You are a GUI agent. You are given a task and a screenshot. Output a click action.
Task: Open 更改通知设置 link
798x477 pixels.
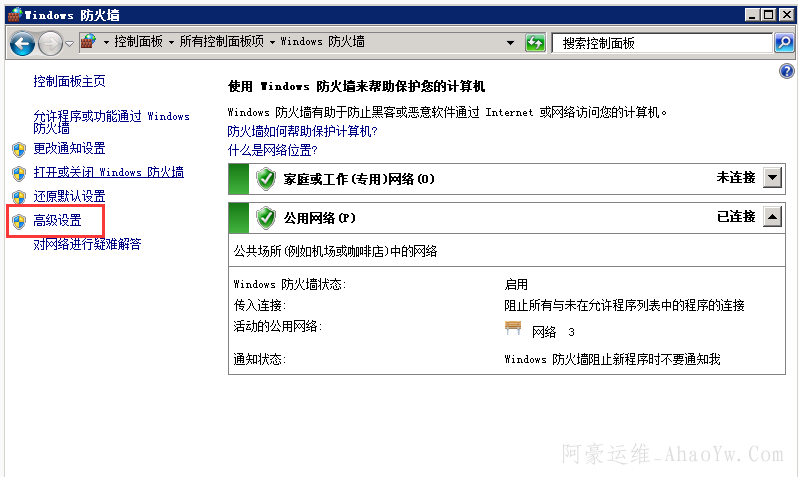(x=69, y=148)
